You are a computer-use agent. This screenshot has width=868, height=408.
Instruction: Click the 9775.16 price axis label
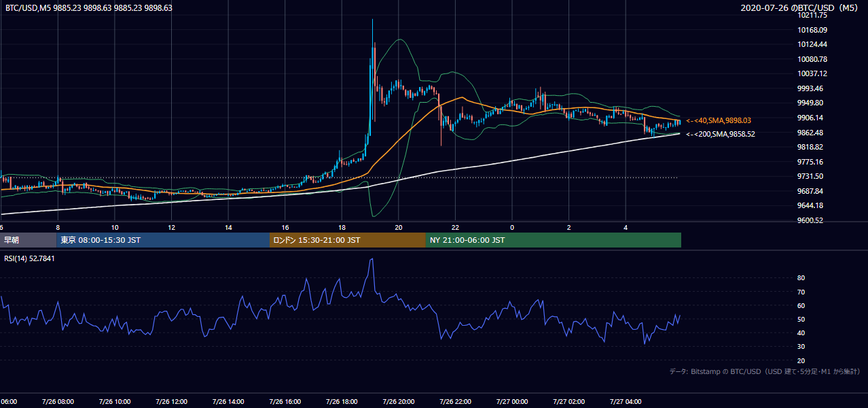pyautogui.click(x=810, y=162)
